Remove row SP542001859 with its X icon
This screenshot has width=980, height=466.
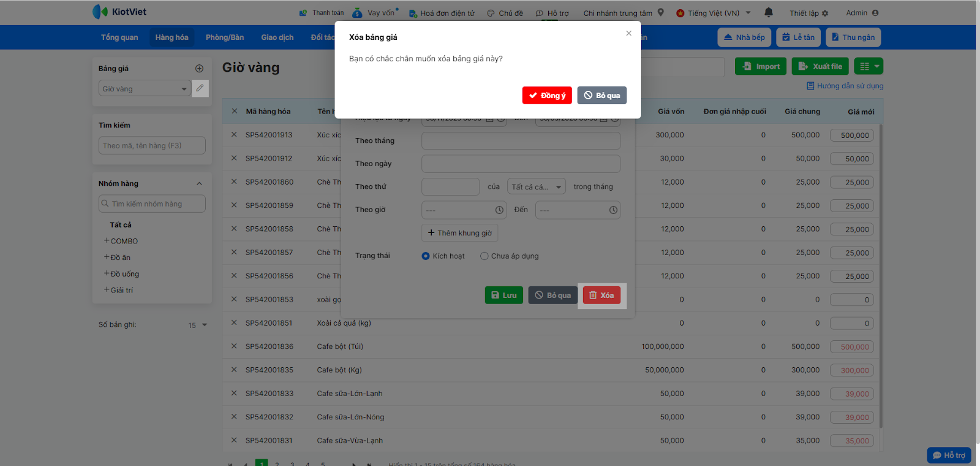click(x=234, y=205)
